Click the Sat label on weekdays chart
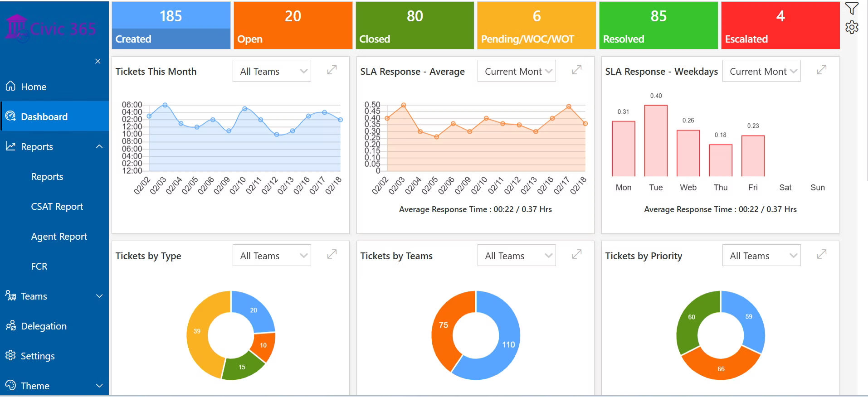This screenshot has width=868, height=397. [x=785, y=187]
